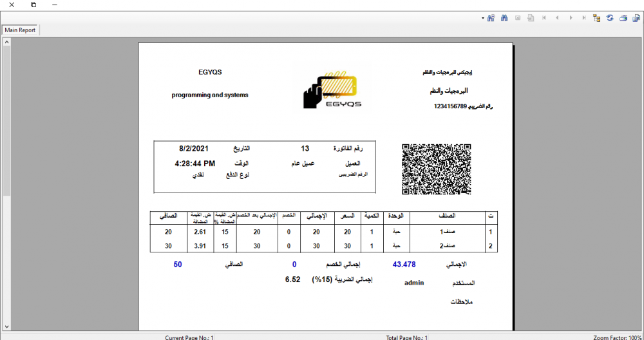Click the 'المستخدم' user label

[462, 283]
